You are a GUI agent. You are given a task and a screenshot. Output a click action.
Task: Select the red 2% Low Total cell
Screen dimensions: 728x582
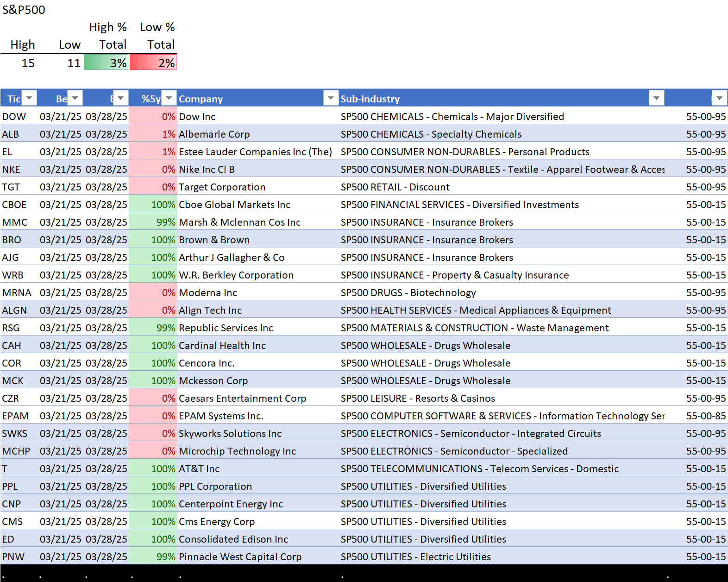(x=153, y=63)
